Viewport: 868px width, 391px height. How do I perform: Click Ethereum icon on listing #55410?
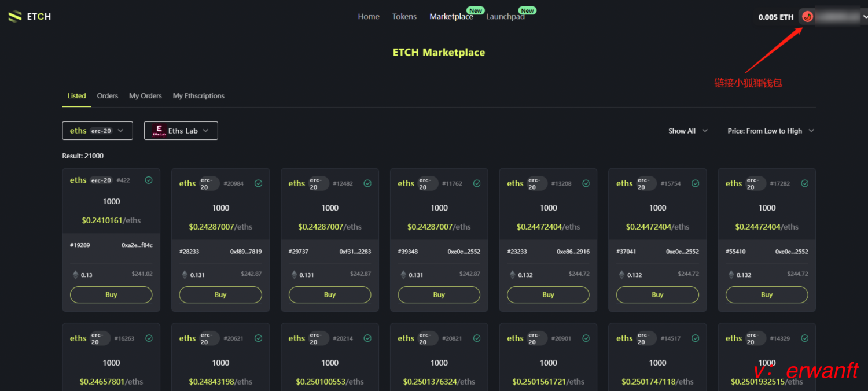(x=731, y=275)
